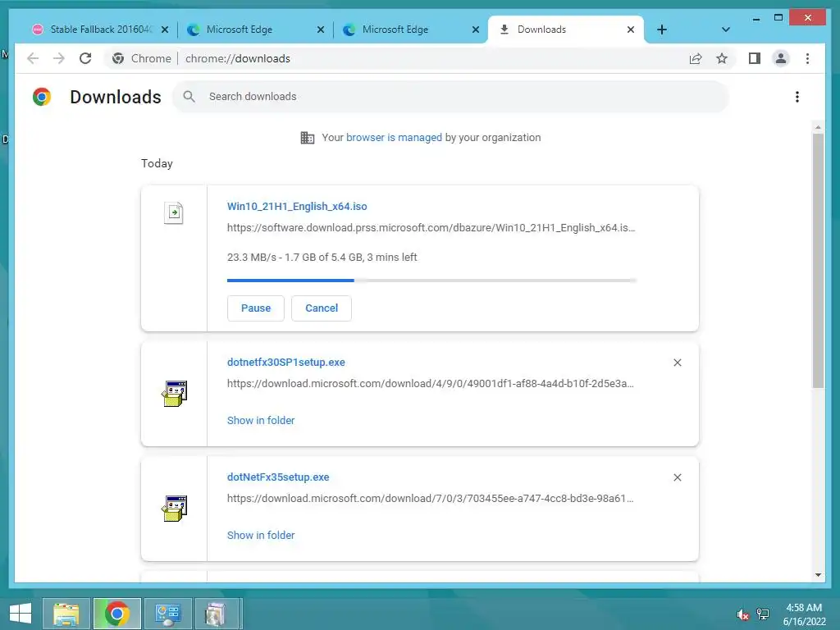Click the dotnetfx30SP1setup.exe installer icon

(x=175, y=394)
